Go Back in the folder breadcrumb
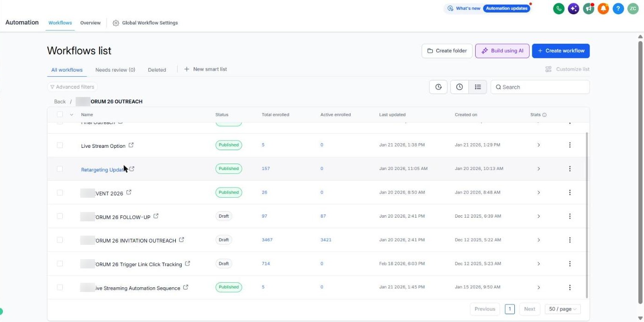The height and width of the screenshot is (322, 644). [60, 102]
